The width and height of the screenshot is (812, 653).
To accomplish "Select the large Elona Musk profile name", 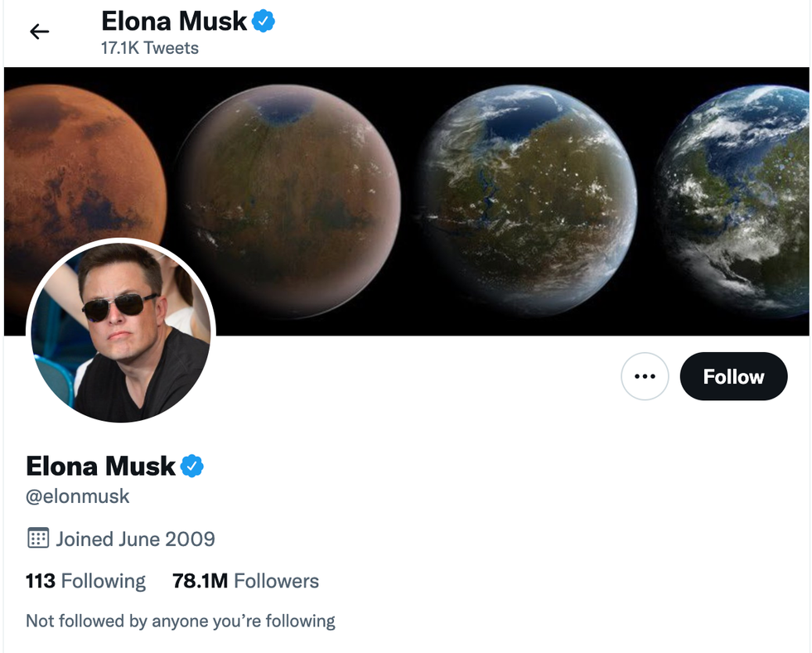I will click(x=101, y=466).
